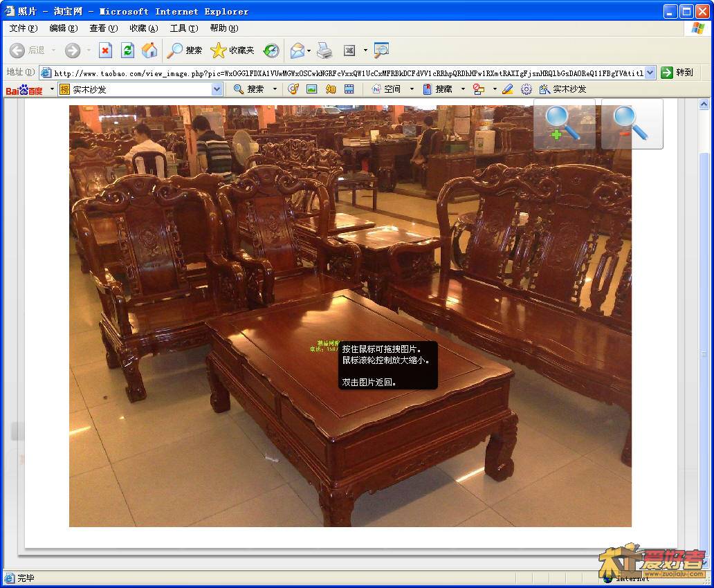Screen dimensions: 714x588
Task: Open the 文件(F) menu
Action: [24, 28]
